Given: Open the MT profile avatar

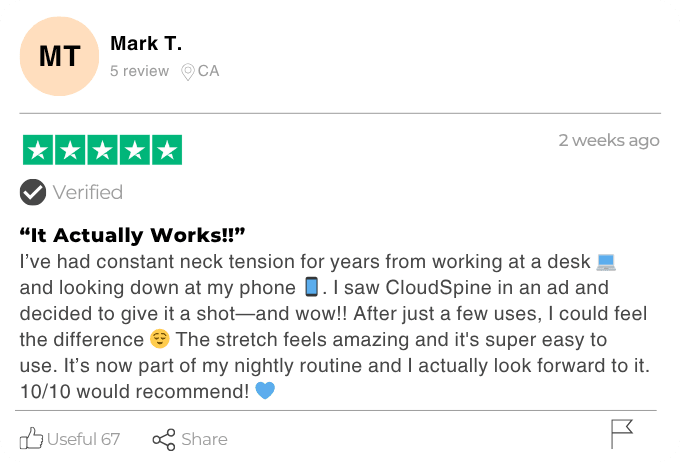Looking at the screenshot, I should [59, 57].
